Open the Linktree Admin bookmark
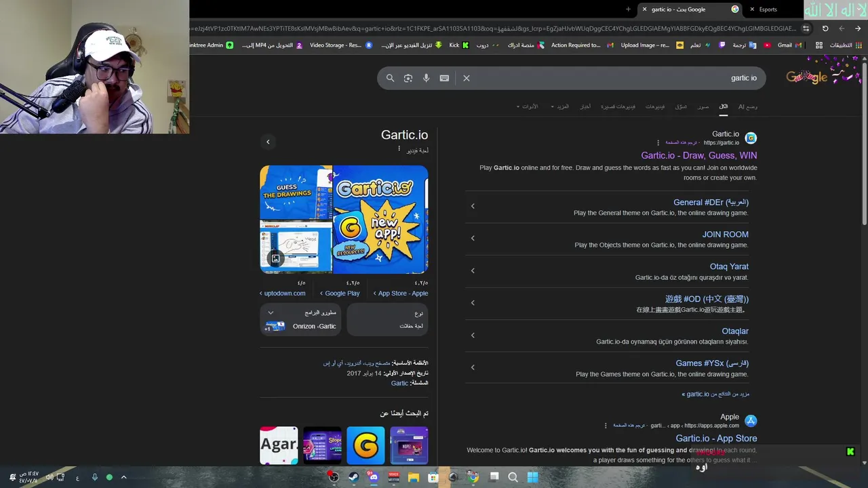 click(x=212, y=45)
